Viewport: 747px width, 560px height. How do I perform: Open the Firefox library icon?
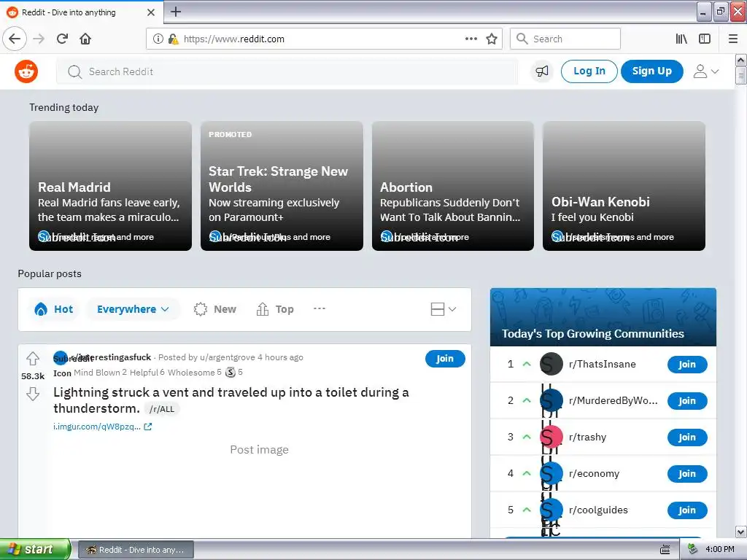click(x=681, y=39)
